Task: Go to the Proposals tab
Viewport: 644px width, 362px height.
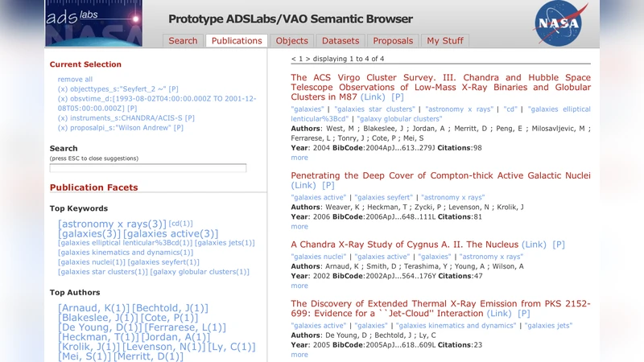Action: [x=393, y=41]
